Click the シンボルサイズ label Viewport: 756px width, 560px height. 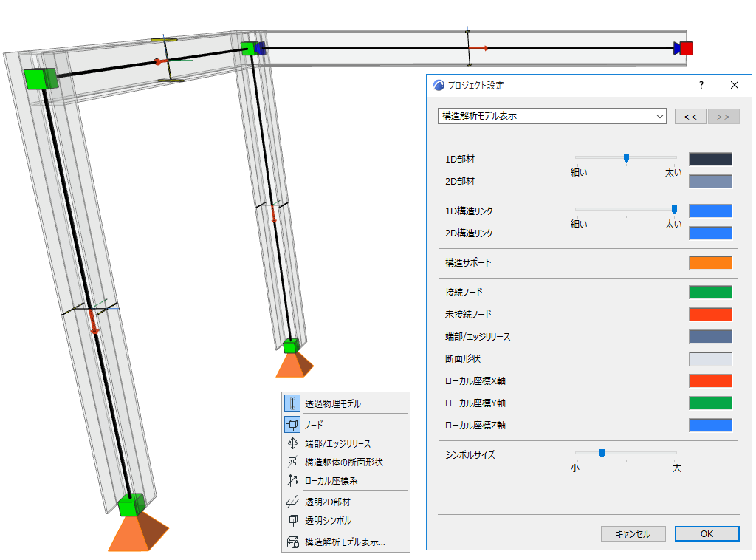(x=470, y=454)
